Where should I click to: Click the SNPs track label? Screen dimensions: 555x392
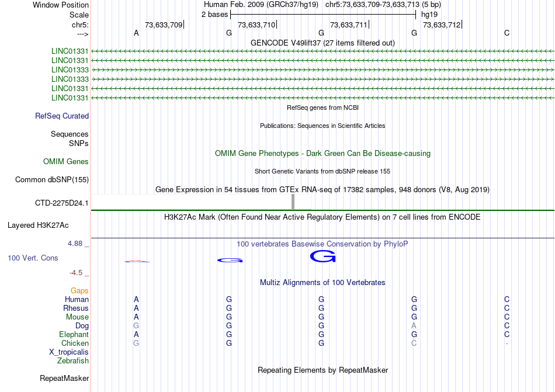tap(79, 143)
